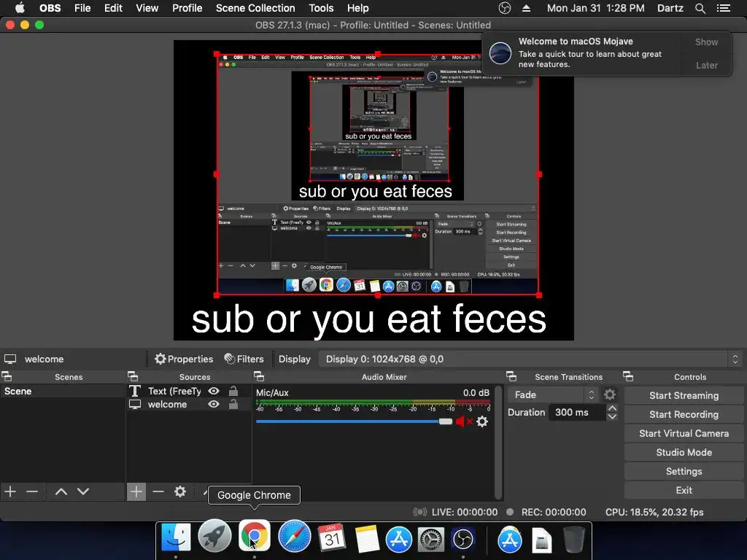Open Notification Center from menu bar
747x560 pixels.
point(723,8)
